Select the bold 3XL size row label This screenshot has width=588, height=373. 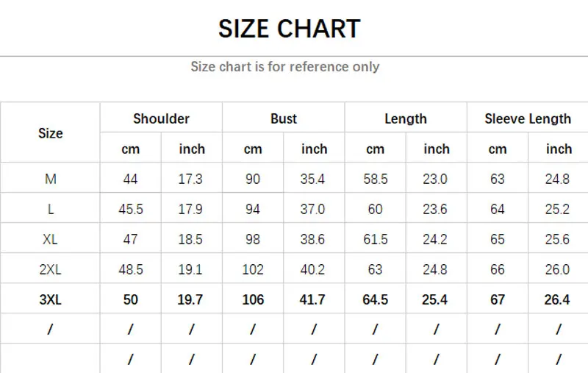50,299
